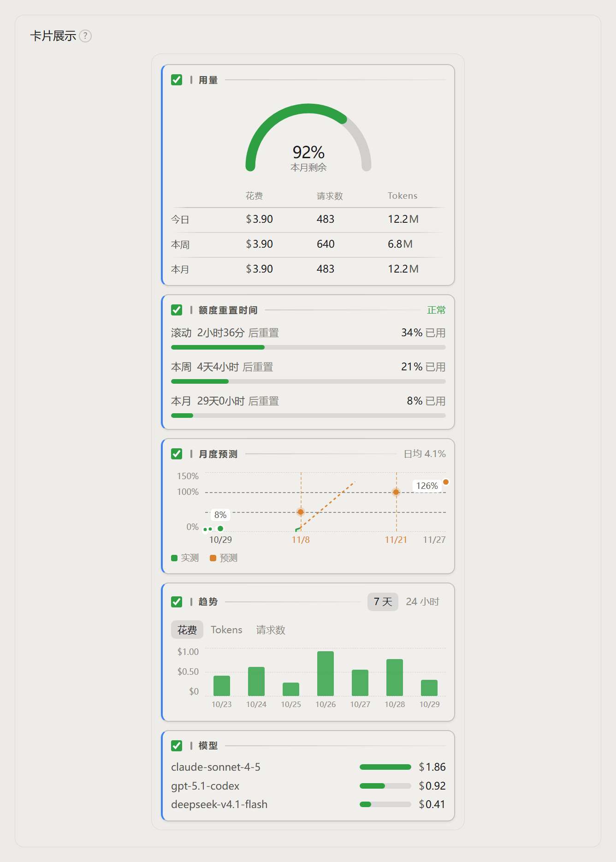Image resolution: width=616 pixels, height=862 pixels.
Task: Click the 11/21 forecast marker dot
Action: (396, 492)
